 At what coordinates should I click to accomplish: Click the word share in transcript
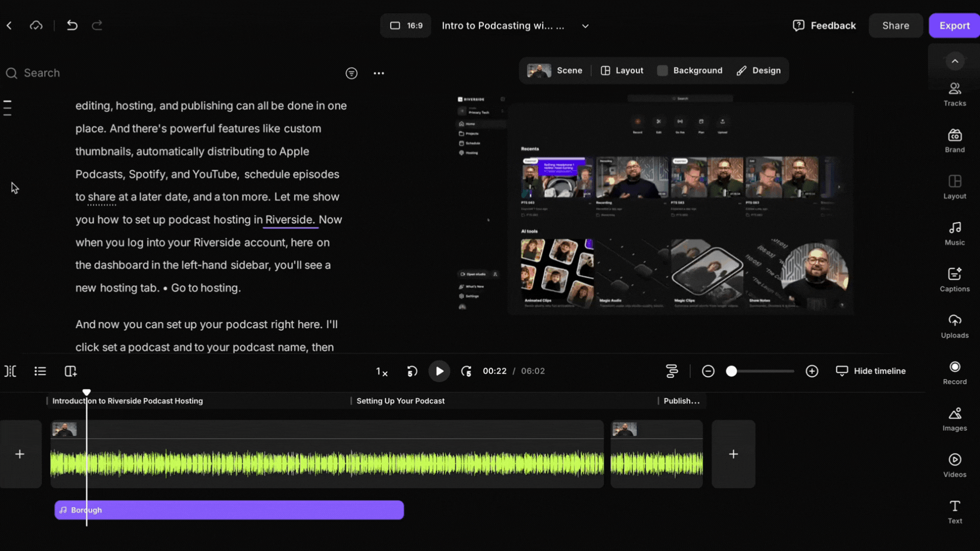[102, 197]
